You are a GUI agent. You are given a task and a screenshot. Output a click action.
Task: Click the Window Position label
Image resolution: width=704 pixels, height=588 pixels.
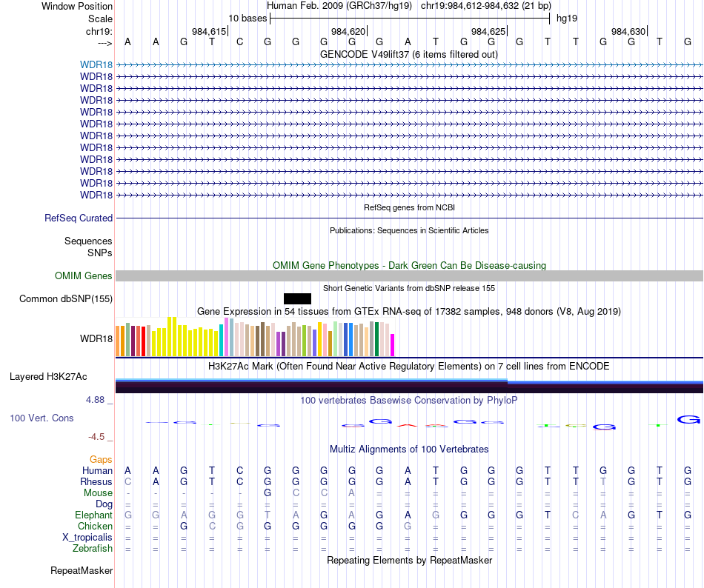[x=77, y=6]
